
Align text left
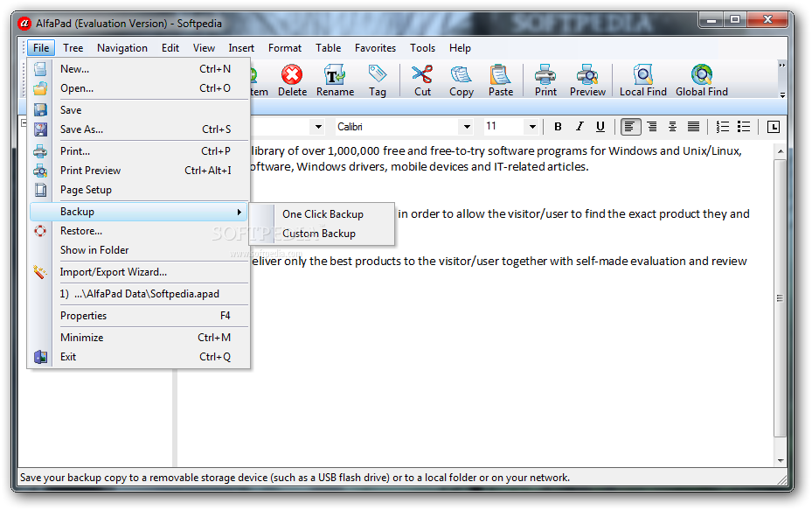[x=630, y=127]
